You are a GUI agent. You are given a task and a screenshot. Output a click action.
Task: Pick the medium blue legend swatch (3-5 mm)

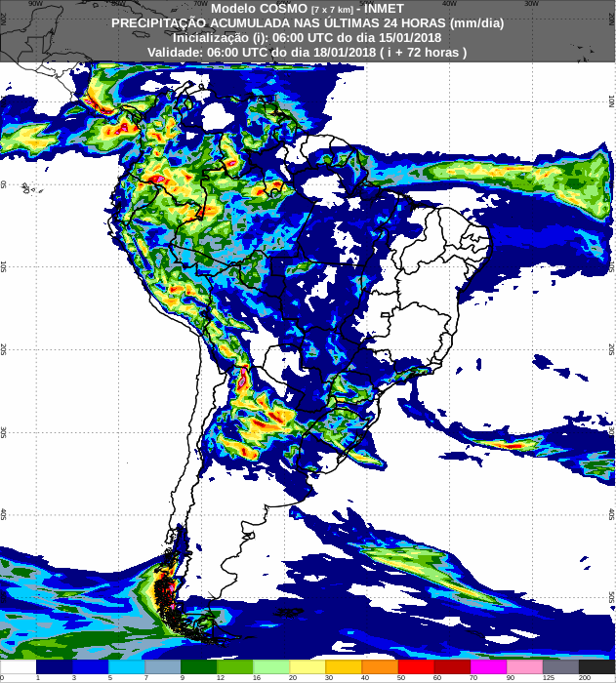tap(90, 666)
